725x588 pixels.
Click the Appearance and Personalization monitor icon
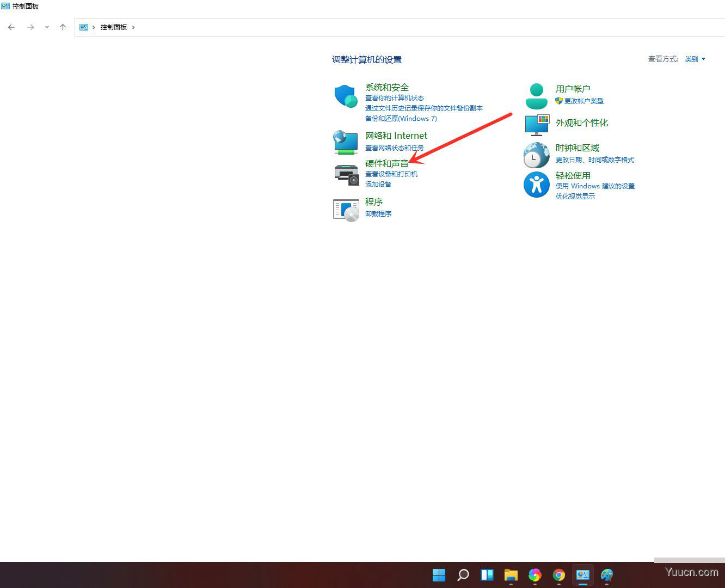536,125
